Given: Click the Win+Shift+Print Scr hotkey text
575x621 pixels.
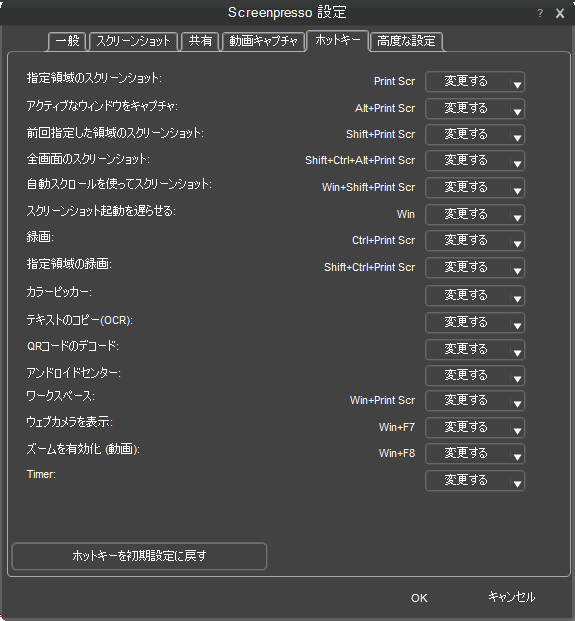Looking at the screenshot, I should pyautogui.click(x=368, y=187).
